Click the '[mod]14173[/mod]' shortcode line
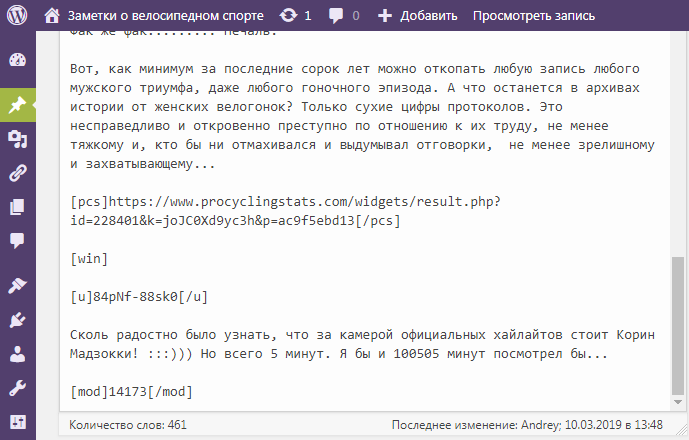Viewport: 689px width, 440px height. click(x=131, y=392)
